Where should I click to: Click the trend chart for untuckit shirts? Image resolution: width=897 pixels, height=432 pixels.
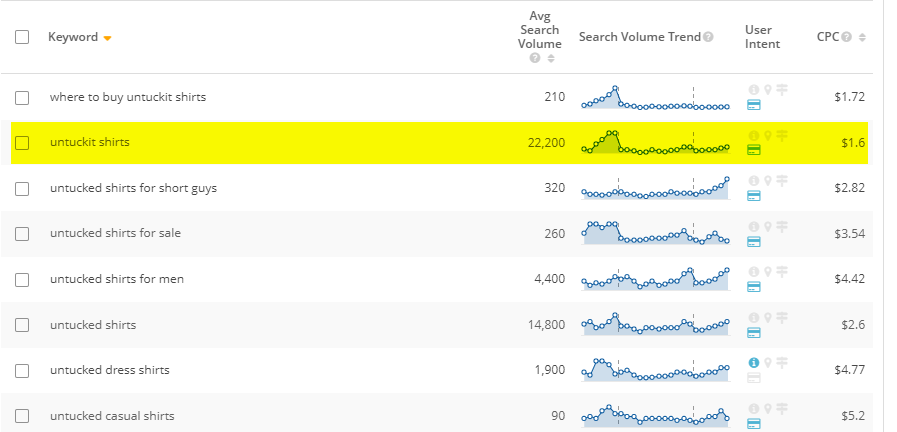(x=656, y=142)
